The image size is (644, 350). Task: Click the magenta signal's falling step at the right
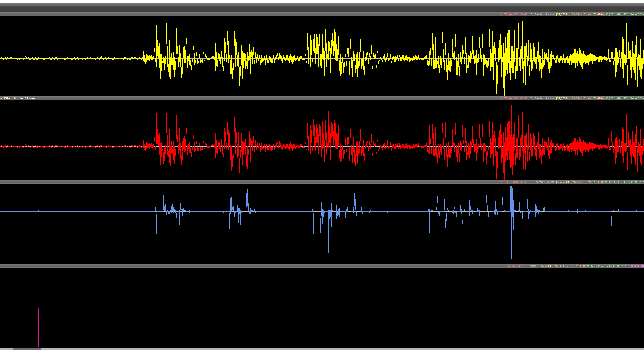tap(618, 289)
